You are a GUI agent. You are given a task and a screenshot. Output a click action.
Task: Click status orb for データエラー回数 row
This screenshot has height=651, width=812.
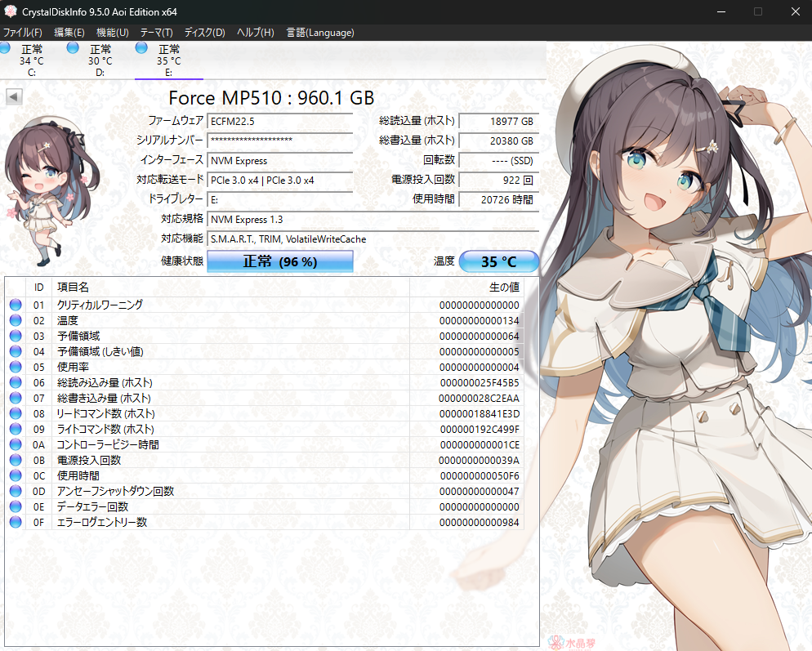[16, 507]
